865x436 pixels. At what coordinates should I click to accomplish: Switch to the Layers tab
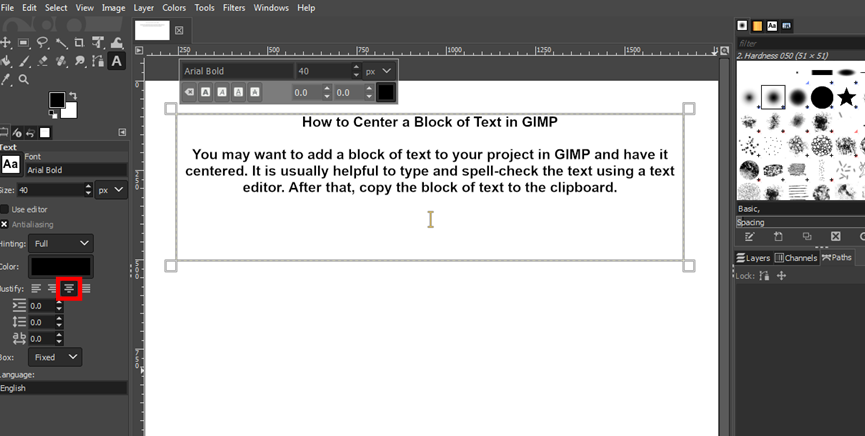(753, 258)
